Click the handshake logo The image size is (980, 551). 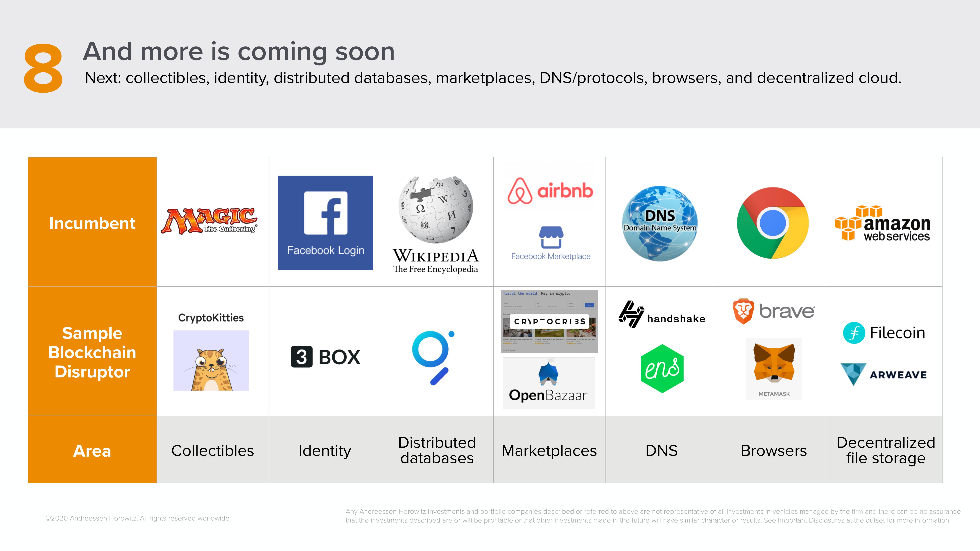coord(662,314)
